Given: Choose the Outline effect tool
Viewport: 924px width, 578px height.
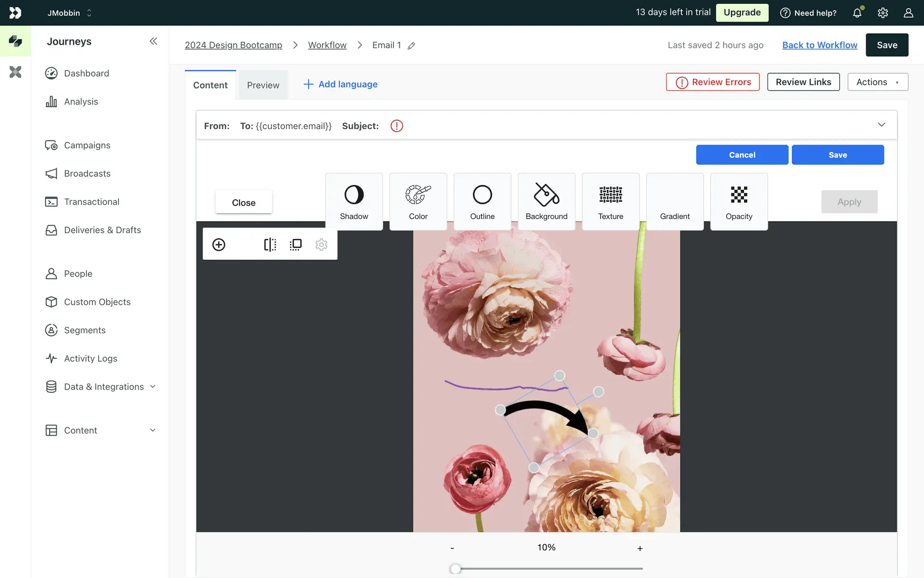Looking at the screenshot, I should [482, 201].
